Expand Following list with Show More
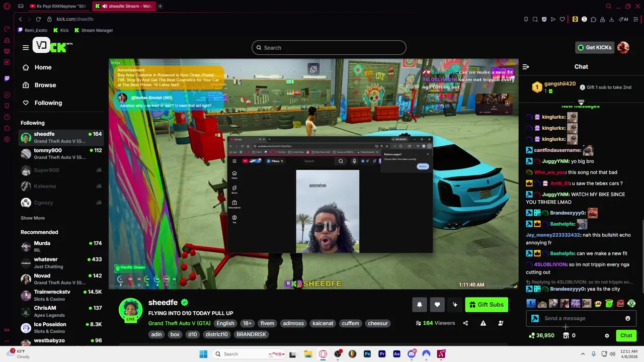This screenshot has width=644, height=362. coord(33,218)
